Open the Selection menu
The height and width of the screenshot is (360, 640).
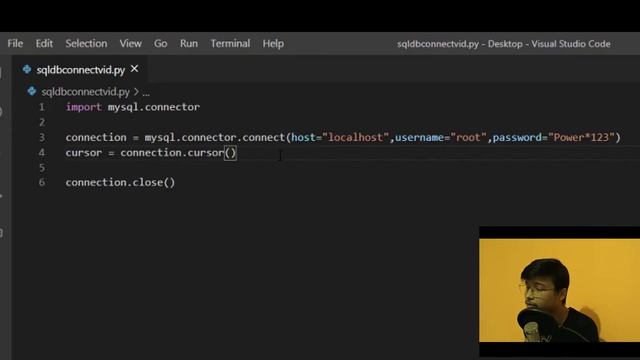pyautogui.click(x=86, y=43)
